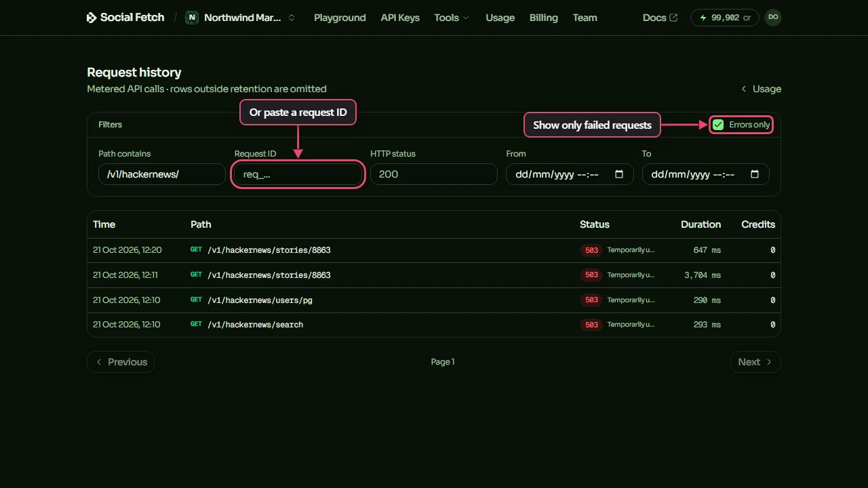The width and height of the screenshot is (868, 488).
Task: Open the To date picker calendar icon
Action: click(755, 174)
